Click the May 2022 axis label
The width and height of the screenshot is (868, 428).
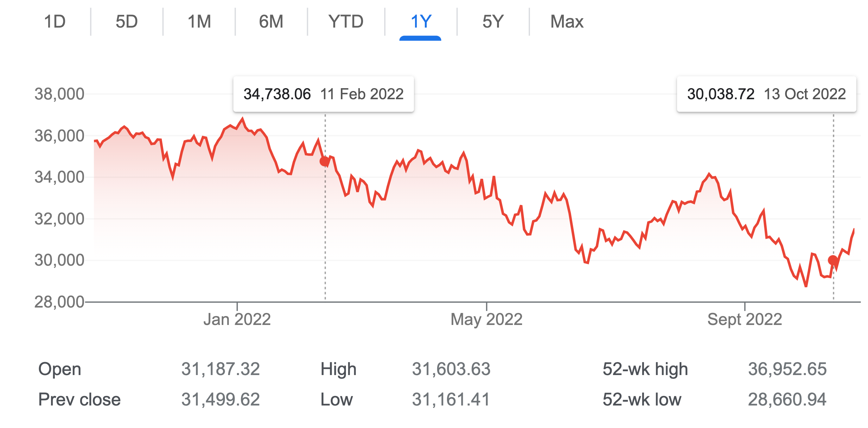point(486,319)
